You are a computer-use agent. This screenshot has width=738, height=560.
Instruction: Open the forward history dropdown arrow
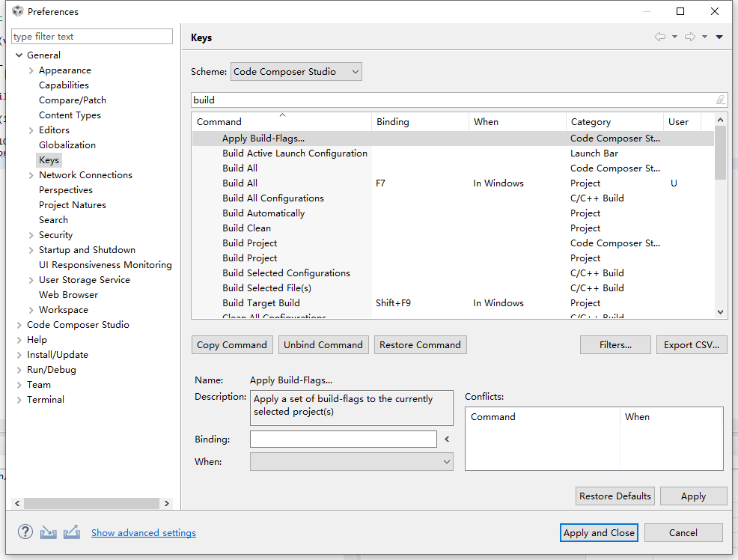point(704,37)
